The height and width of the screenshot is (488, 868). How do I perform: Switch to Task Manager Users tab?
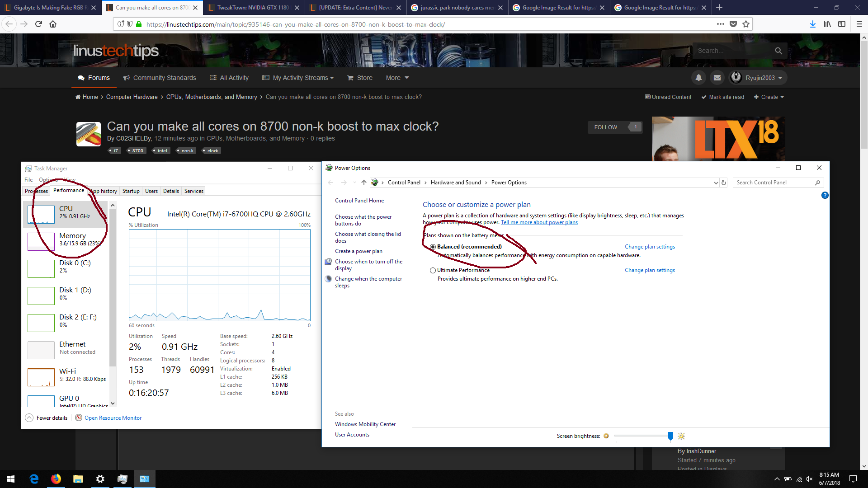coord(151,191)
